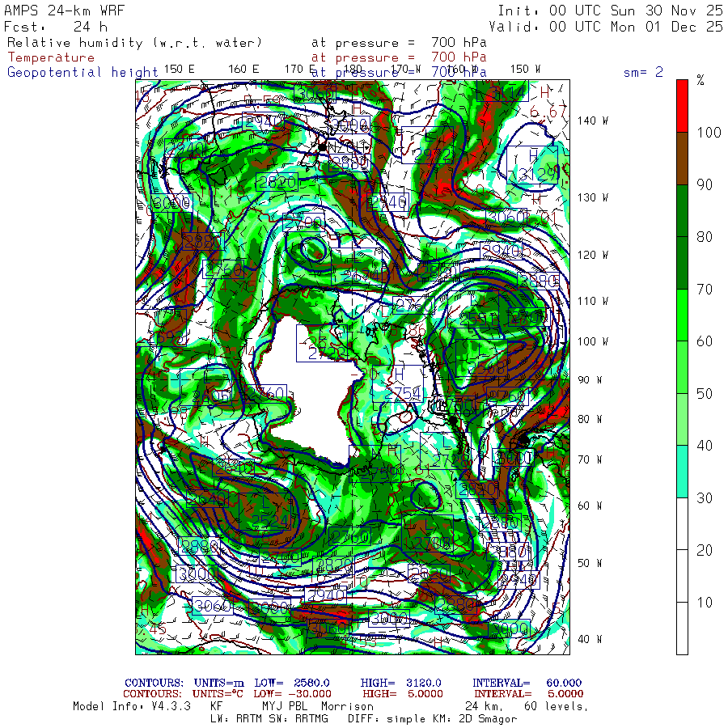Click the 'LOW= 2580.0' legend value
Screen dimensions: 728x728
coord(291,683)
